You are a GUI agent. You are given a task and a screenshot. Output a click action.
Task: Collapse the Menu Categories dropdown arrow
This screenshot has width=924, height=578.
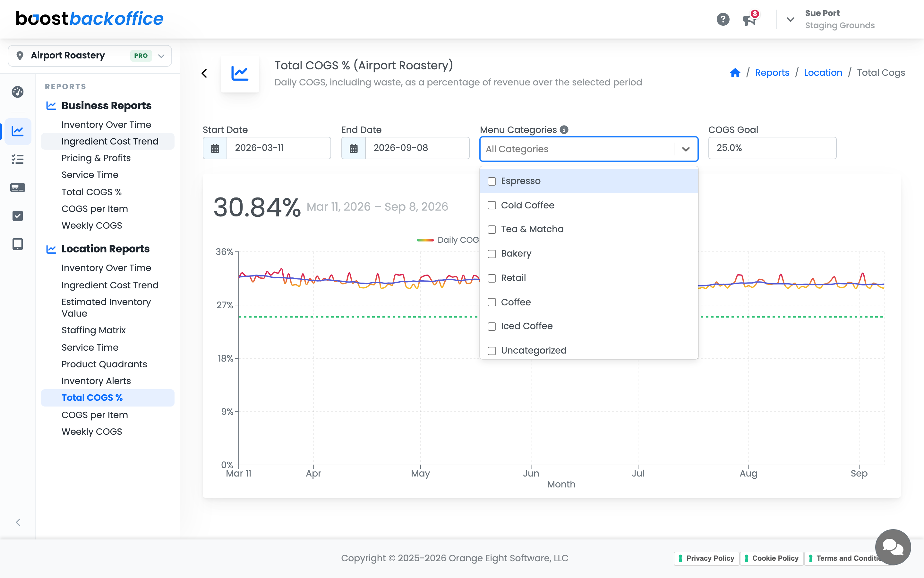click(686, 149)
